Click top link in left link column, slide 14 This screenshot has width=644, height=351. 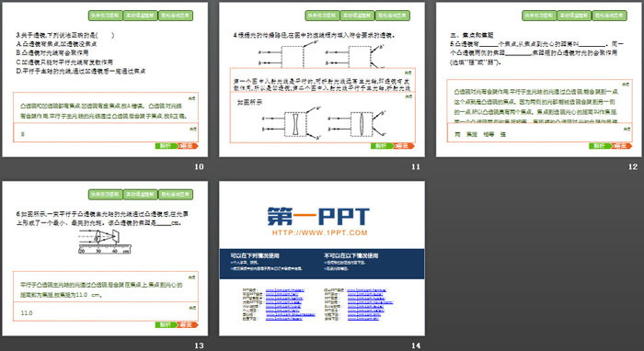[285, 290]
